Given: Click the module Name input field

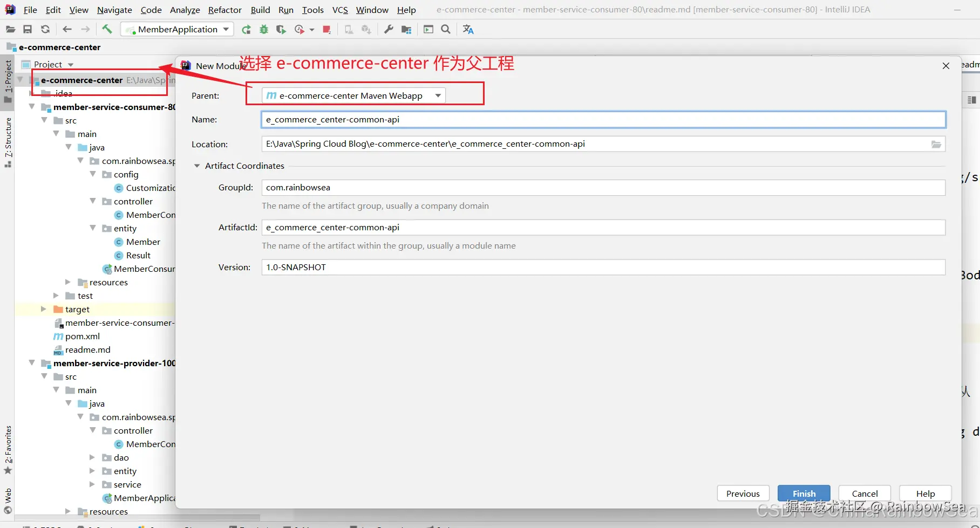Looking at the screenshot, I should pyautogui.click(x=603, y=120).
